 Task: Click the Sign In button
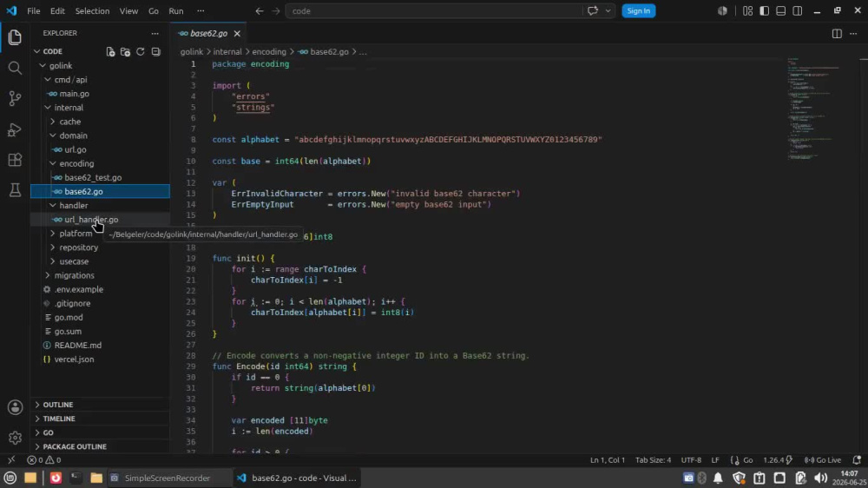pos(638,11)
